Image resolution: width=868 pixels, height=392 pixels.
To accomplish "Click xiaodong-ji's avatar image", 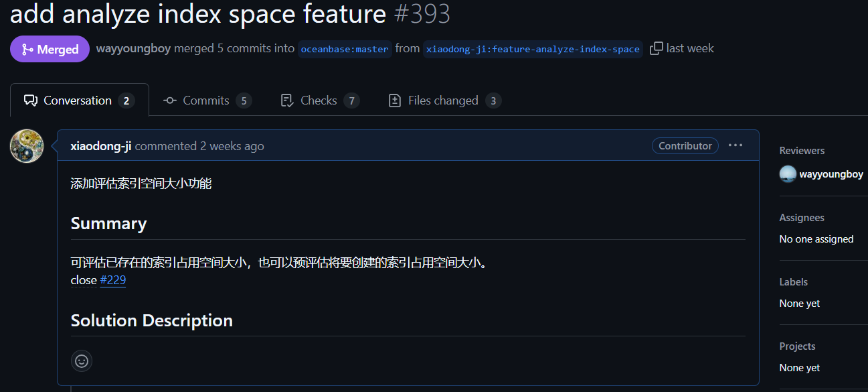I will tap(27, 146).
